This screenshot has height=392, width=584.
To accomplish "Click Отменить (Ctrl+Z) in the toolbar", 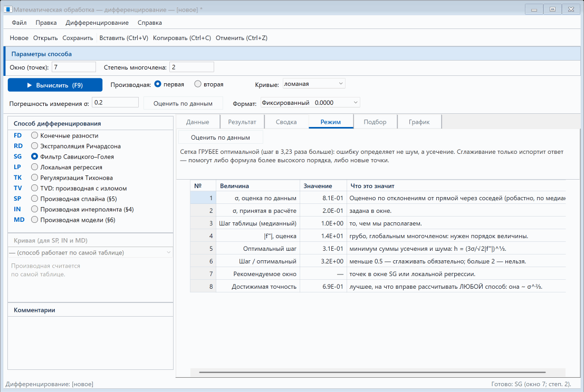I will point(241,38).
